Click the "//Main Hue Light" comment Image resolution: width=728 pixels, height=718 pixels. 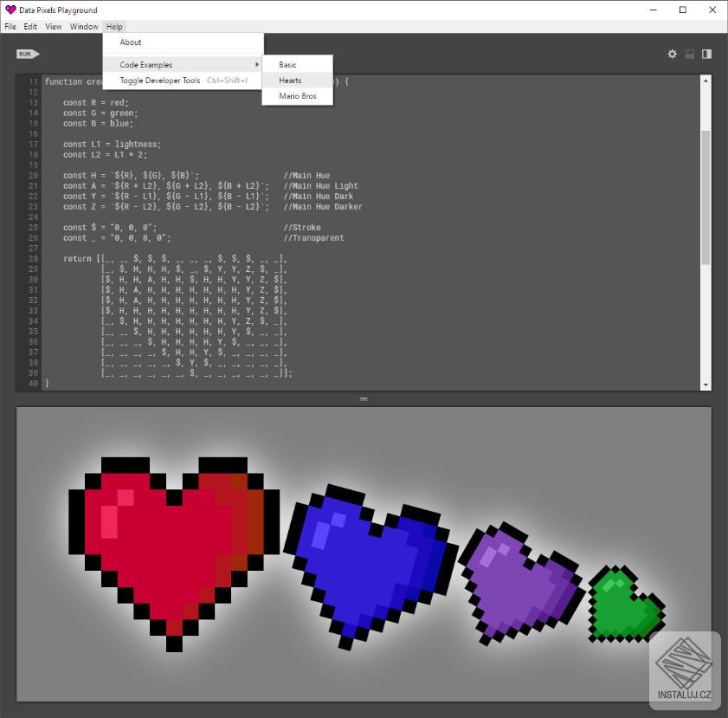coord(320,185)
